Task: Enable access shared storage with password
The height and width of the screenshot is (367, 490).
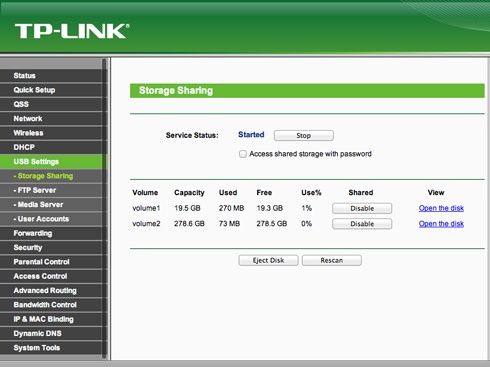Action: click(x=243, y=154)
